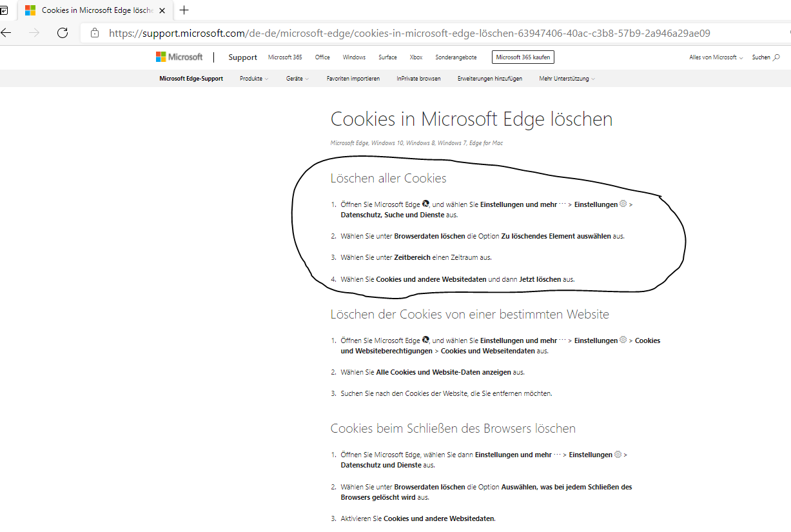Click the step Alle Cookies und Website-Daten anzeigen

(x=433, y=372)
